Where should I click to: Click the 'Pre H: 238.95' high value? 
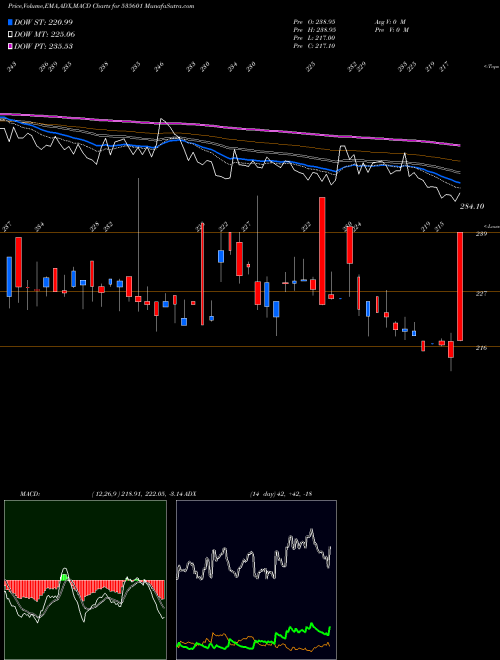(x=314, y=30)
